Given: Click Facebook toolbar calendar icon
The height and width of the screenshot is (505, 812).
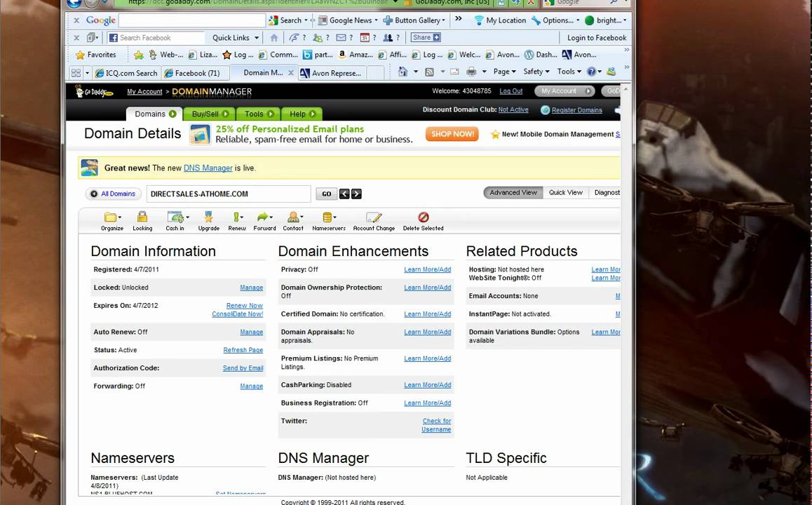Looking at the screenshot, I should click(x=365, y=37).
